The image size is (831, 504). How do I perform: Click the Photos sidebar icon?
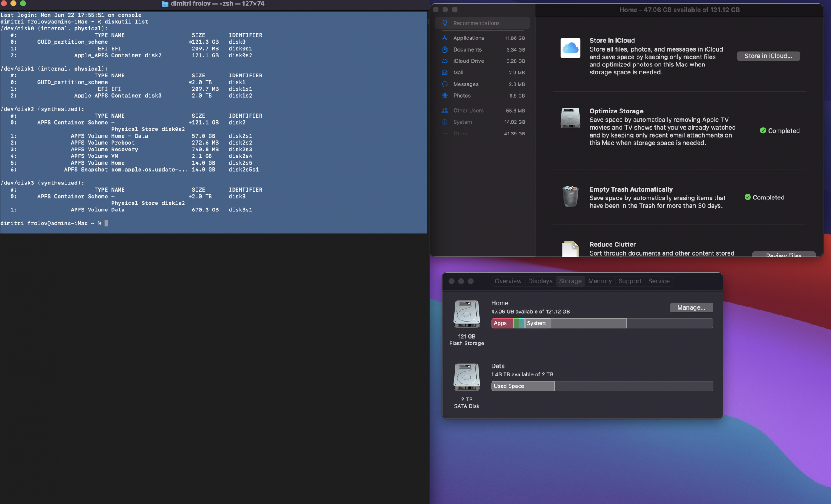coord(445,96)
